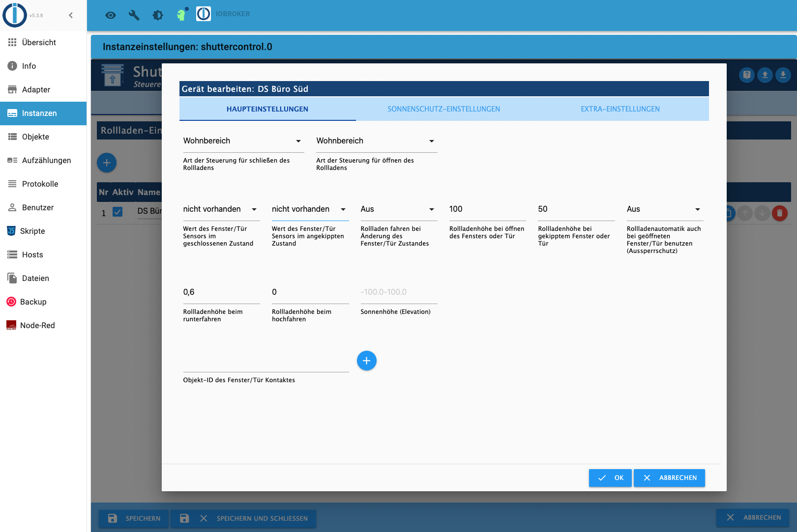The width and height of the screenshot is (797, 532).
Task: Click the green expert mode head icon
Action: 182,14
